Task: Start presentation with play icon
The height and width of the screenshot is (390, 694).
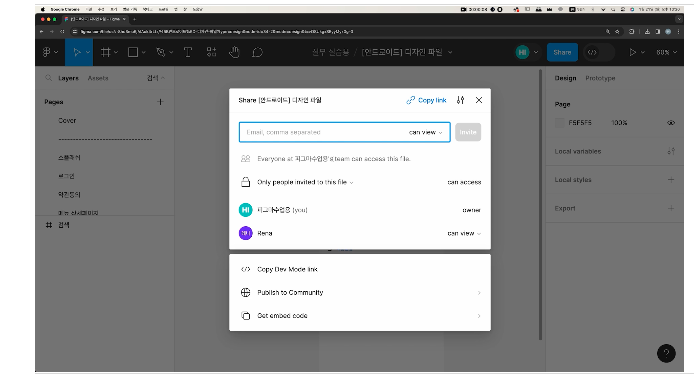Action: tap(632, 52)
